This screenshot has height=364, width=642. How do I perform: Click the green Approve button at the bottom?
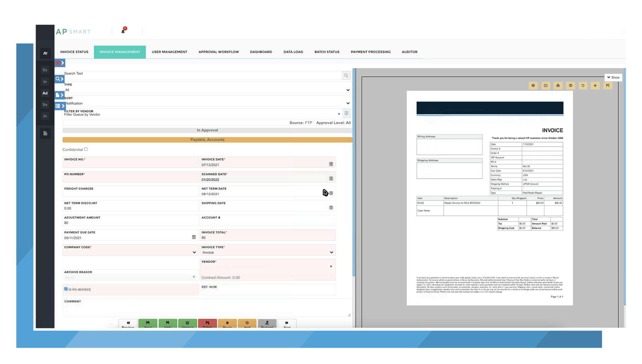pyautogui.click(x=187, y=323)
